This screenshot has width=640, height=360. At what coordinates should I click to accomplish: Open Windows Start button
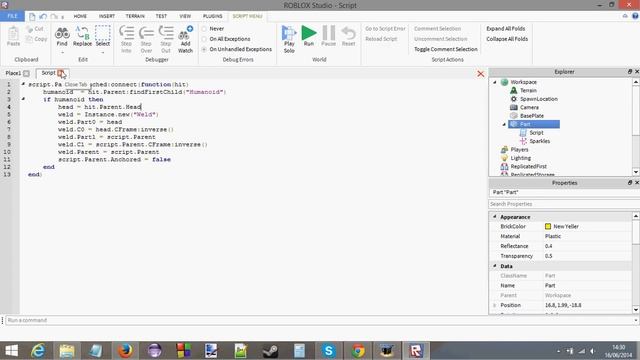(x=11, y=351)
